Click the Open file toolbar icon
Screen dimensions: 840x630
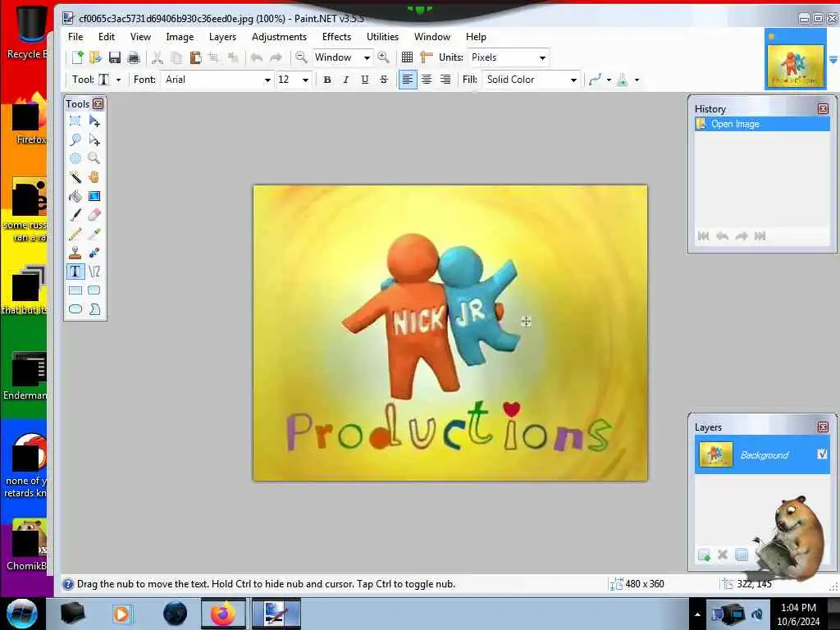coord(95,57)
